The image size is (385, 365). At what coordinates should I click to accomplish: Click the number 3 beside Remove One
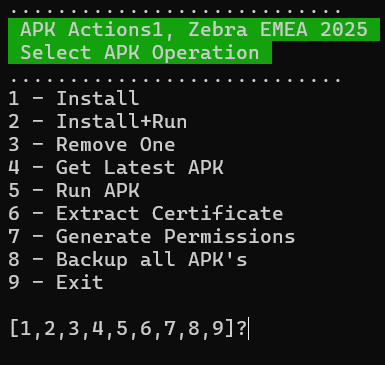(14, 145)
